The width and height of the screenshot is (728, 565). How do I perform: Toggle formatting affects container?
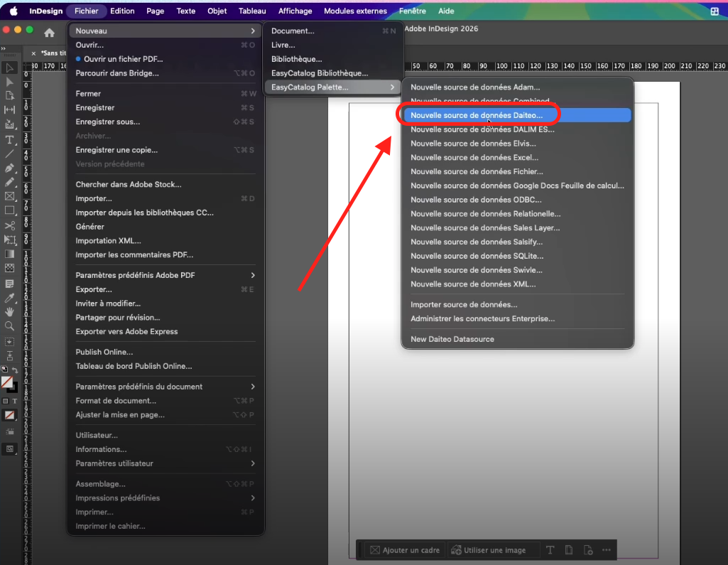(5, 401)
